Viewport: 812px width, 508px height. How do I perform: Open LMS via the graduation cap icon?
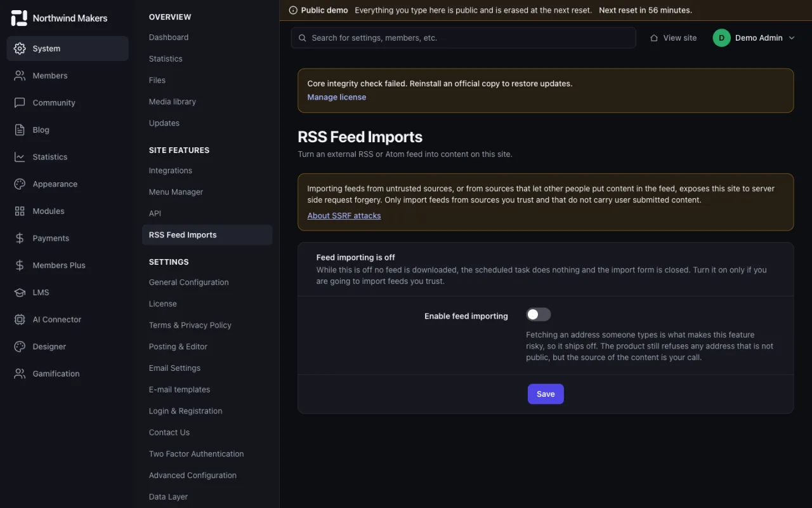[20, 292]
